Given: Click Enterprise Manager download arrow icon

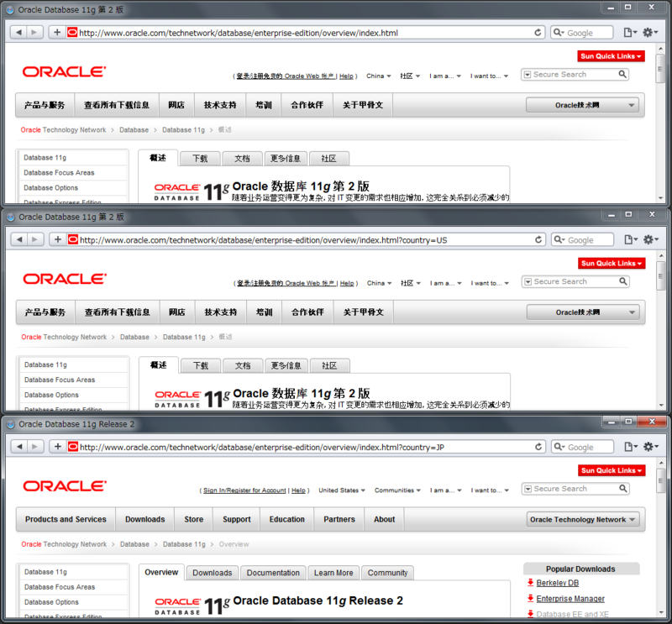Looking at the screenshot, I should [531, 598].
